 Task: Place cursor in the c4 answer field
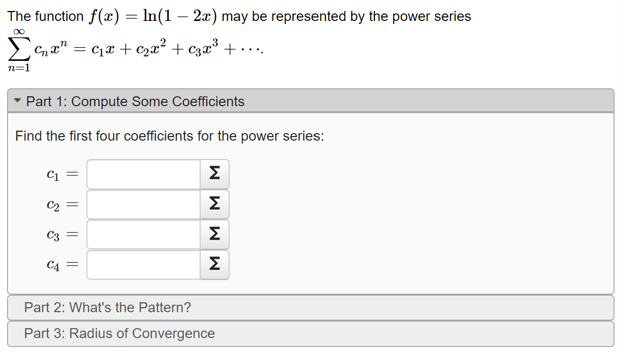coord(143,264)
